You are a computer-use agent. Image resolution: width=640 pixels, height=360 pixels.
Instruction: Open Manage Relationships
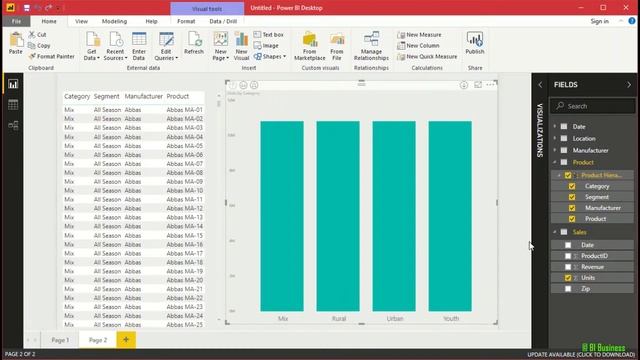pyautogui.click(x=371, y=46)
